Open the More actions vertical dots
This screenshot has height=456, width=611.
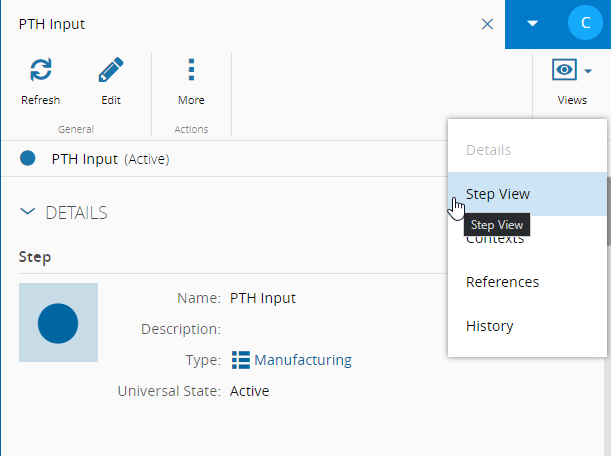[191, 70]
